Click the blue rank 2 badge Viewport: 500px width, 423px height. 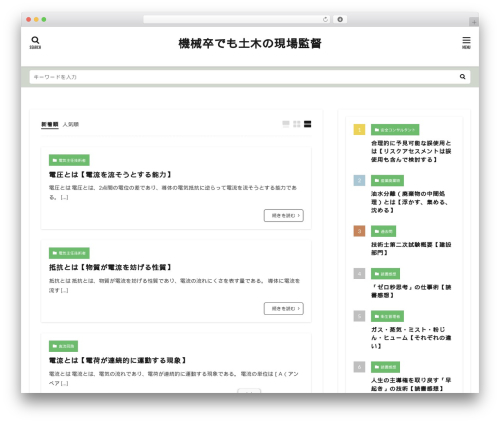pos(359,180)
